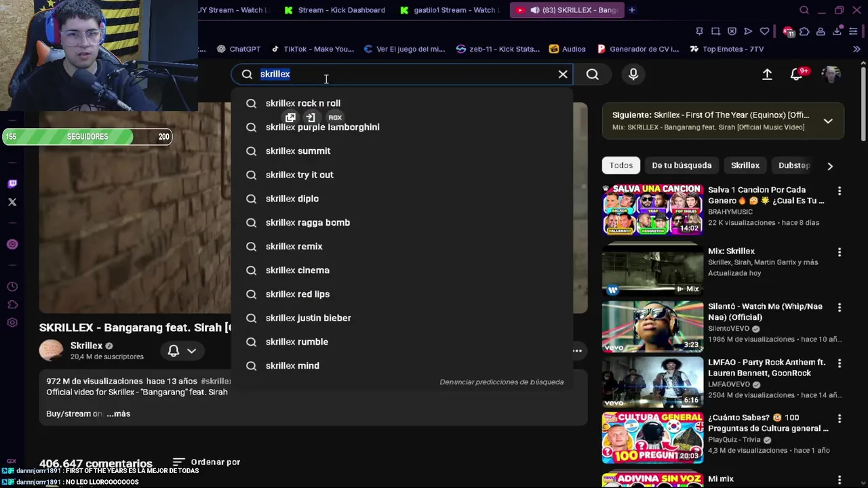This screenshot has width=868, height=488.
Task: Open options for ¿Cuánto Sabes? video
Action: pyautogui.click(x=840, y=419)
